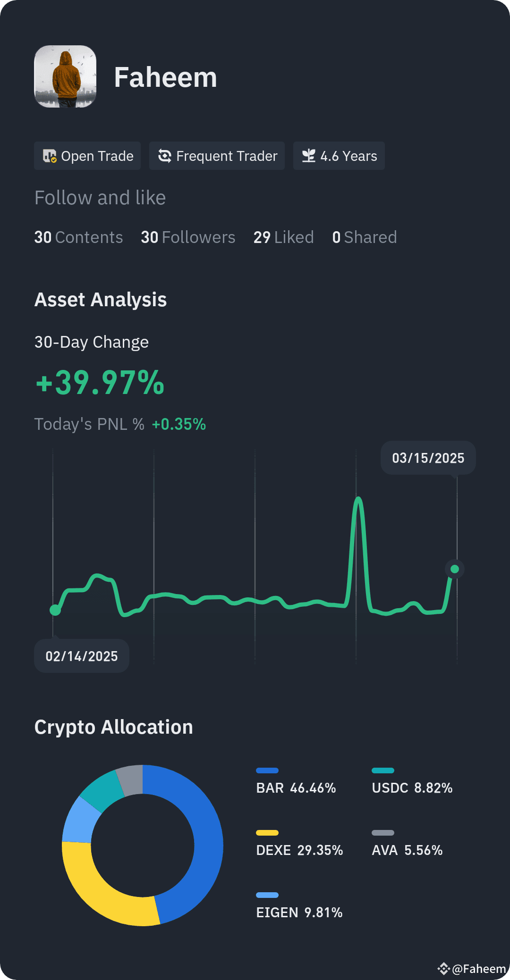Click the sprout icon beside 4.6 Years

309,156
